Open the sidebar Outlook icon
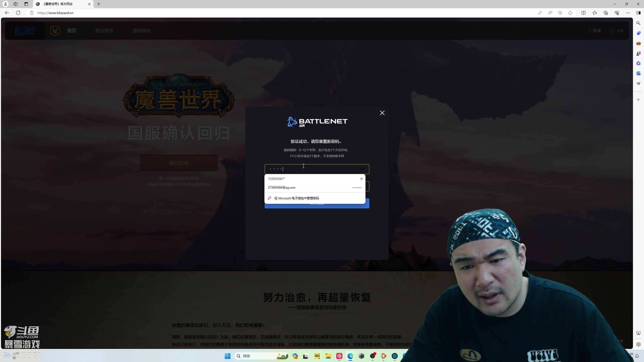644x362 pixels. (x=638, y=73)
